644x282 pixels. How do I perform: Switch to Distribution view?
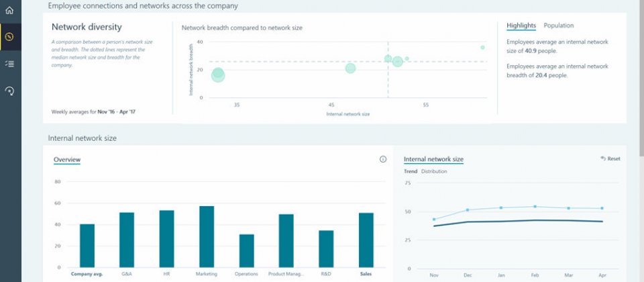coord(434,171)
